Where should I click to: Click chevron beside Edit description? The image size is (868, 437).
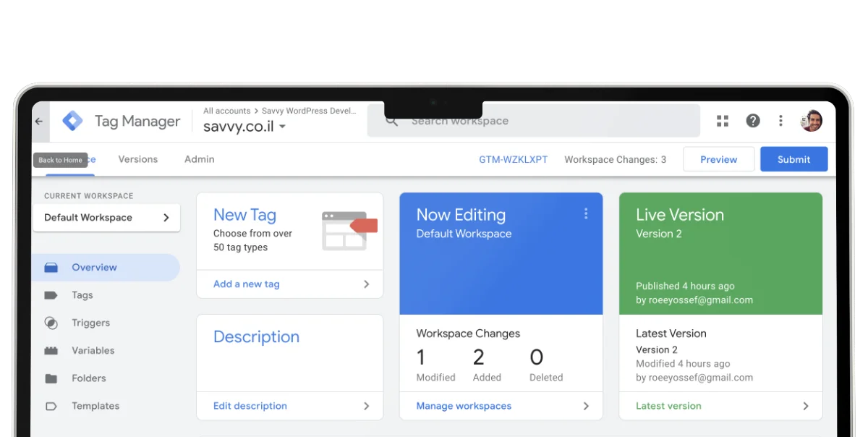point(366,407)
